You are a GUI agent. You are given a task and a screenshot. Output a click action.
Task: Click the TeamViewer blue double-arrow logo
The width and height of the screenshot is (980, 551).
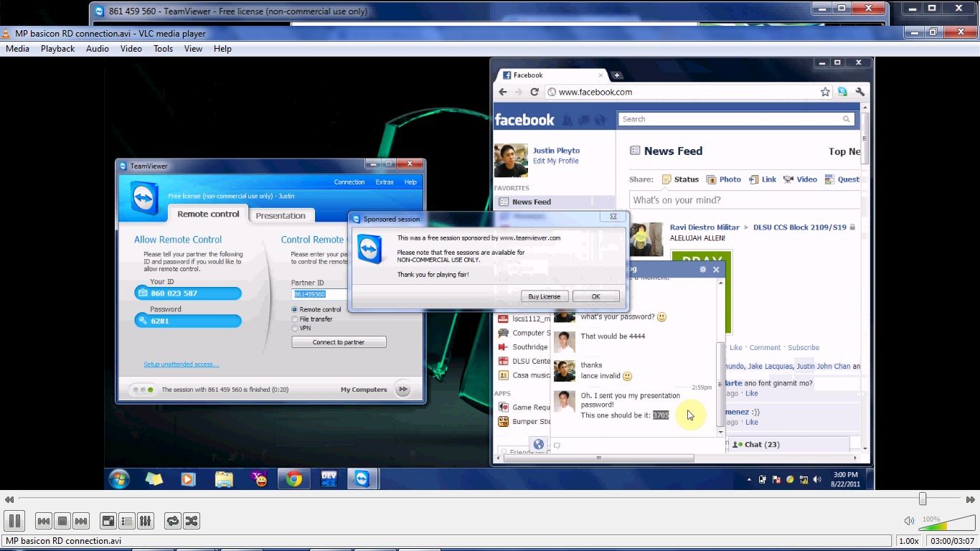coord(143,200)
